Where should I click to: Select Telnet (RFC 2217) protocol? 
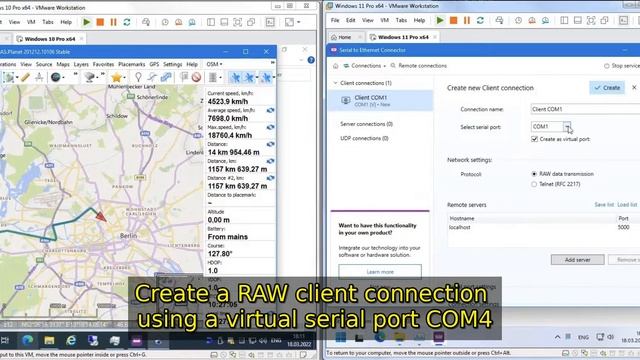(x=534, y=184)
